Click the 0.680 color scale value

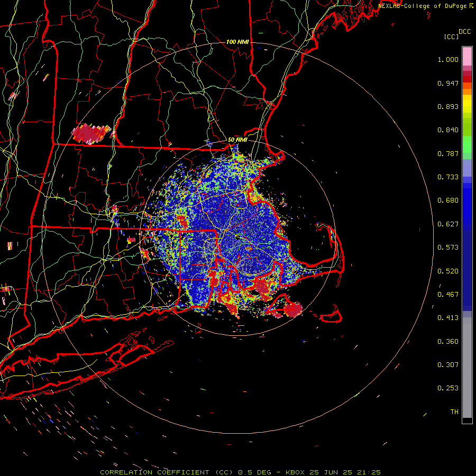click(x=448, y=200)
